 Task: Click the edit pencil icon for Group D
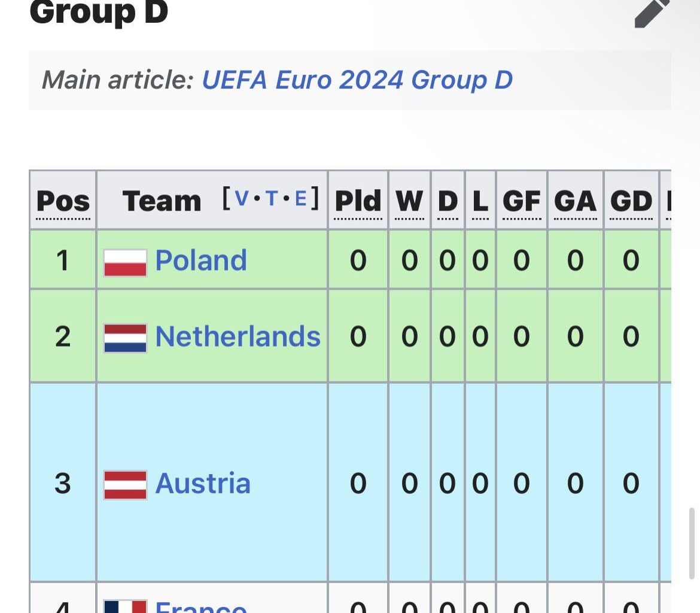click(x=650, y=13)
